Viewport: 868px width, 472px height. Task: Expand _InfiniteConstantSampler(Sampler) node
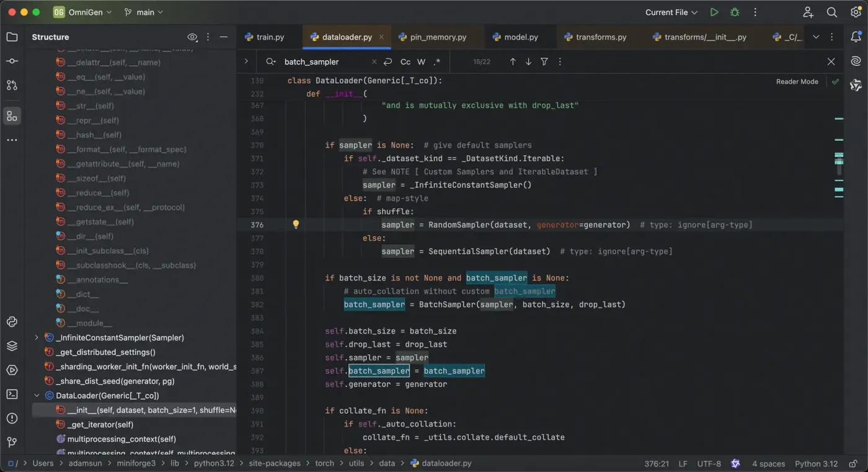37,337
